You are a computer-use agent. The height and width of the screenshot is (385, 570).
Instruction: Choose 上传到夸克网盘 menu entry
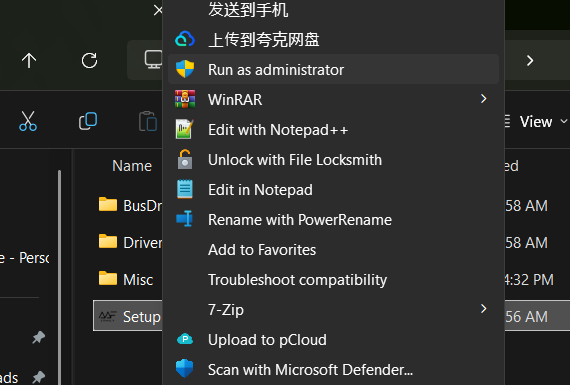333,39
